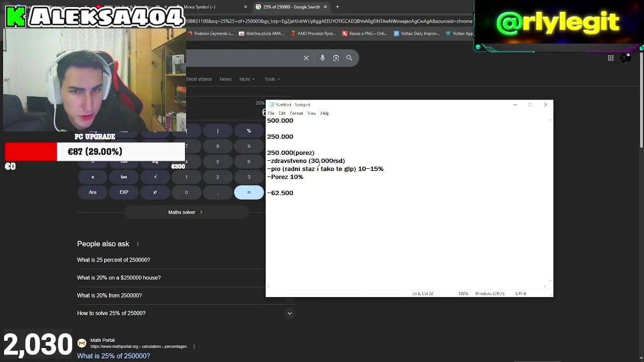Close the '25% of 250000' tab
The width and height of the screenshot is (644, 362).
point(325,7)
